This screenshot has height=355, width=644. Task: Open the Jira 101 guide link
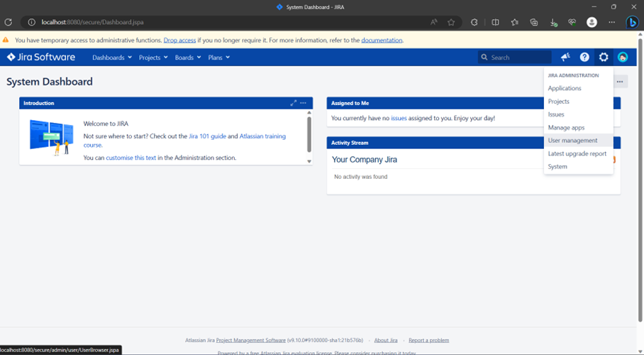207,136
